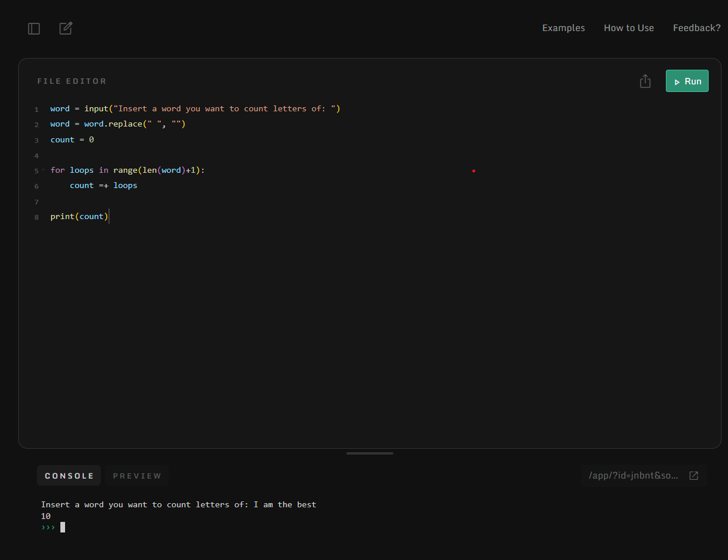Click the console output value 10
Viewport: 728px width, 560px height.
coord(46,516)
